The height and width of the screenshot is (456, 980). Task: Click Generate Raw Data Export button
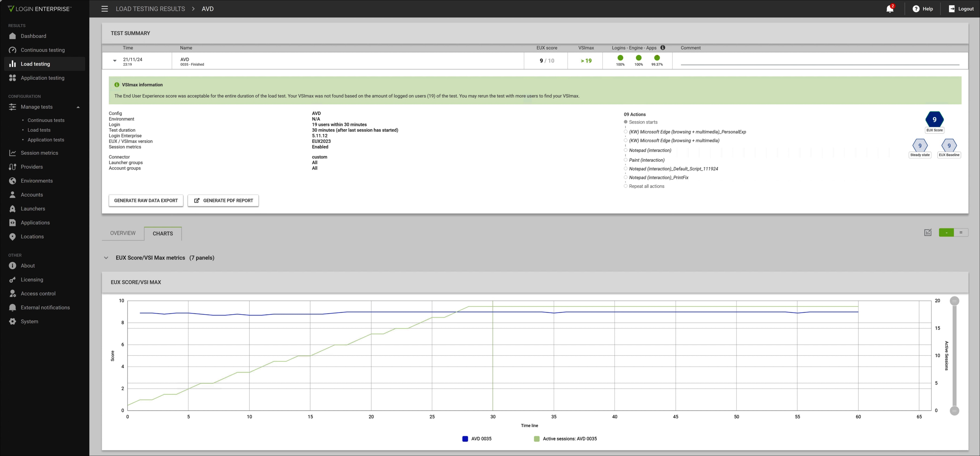coord(146,201)
